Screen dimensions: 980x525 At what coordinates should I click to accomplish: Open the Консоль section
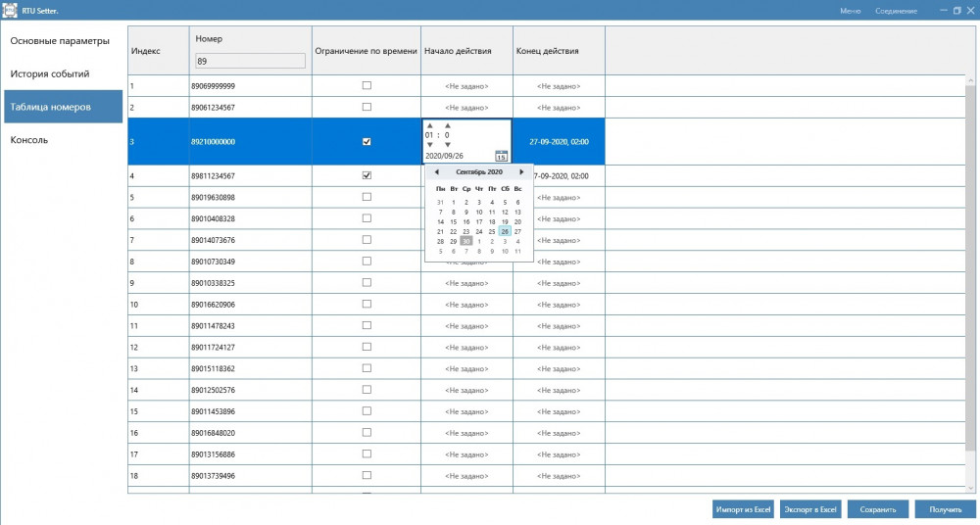[x=29, y=140]
